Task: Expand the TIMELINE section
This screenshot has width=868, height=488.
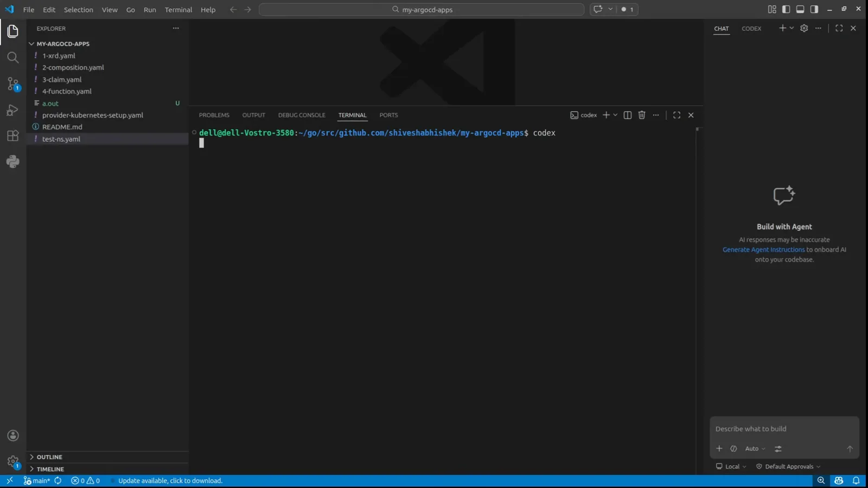Action: (x=107, y=469)
